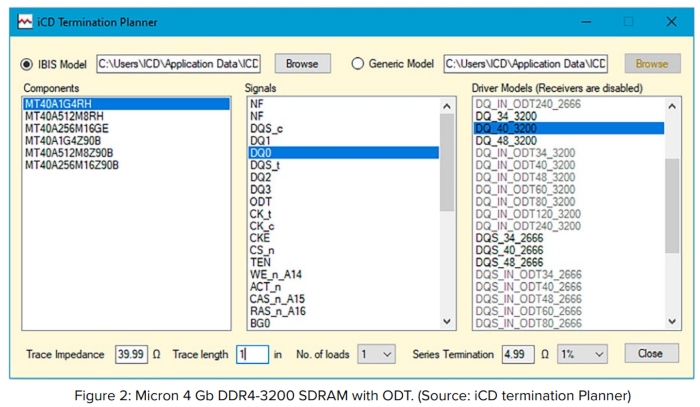Browse for an IBIS Model file

pyautogui.click(x=302, y=64)
